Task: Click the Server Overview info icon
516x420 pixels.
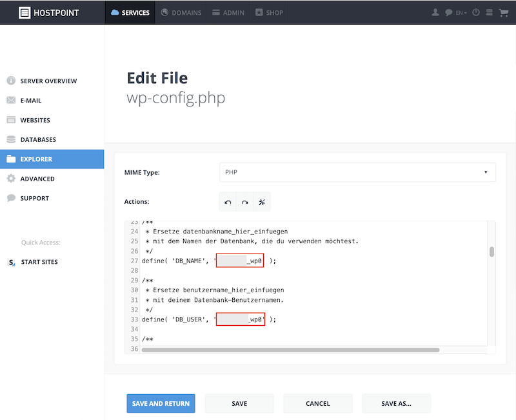Action: pos(11,81)
